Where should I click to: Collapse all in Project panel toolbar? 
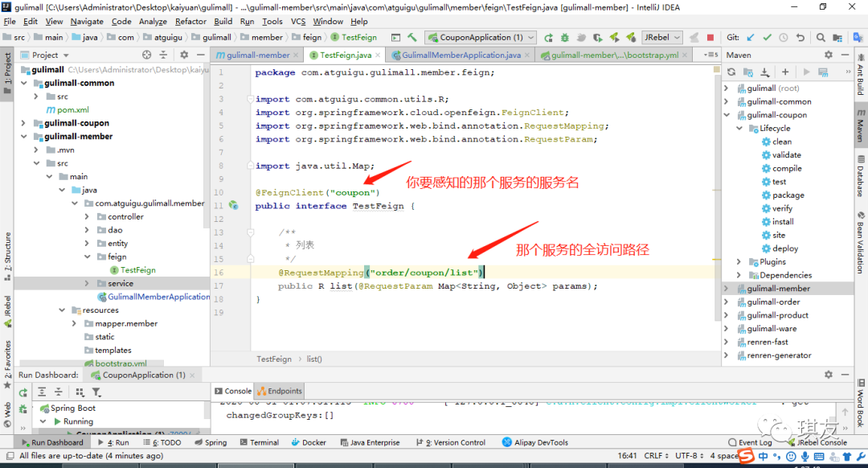click(x=163, y=55)
